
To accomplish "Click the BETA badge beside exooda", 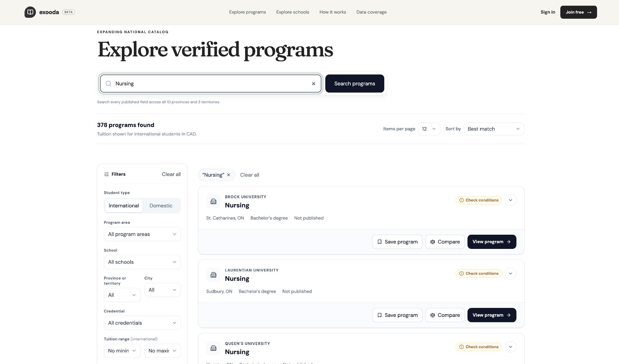I will [x=68, y=12].
